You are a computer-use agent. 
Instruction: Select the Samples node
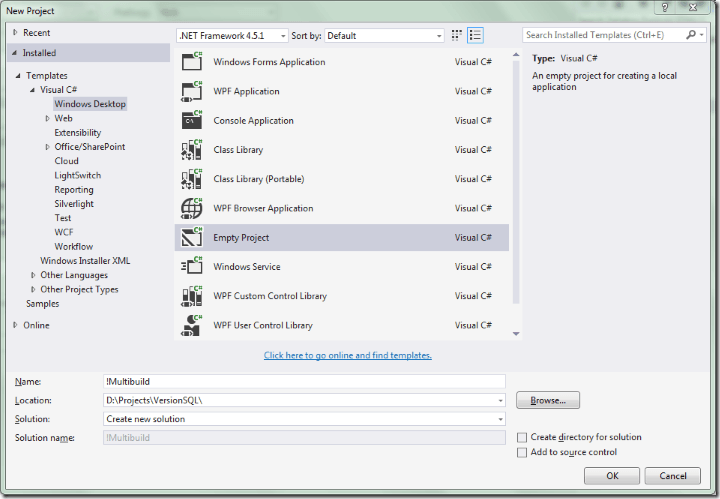tap(43, 303)
